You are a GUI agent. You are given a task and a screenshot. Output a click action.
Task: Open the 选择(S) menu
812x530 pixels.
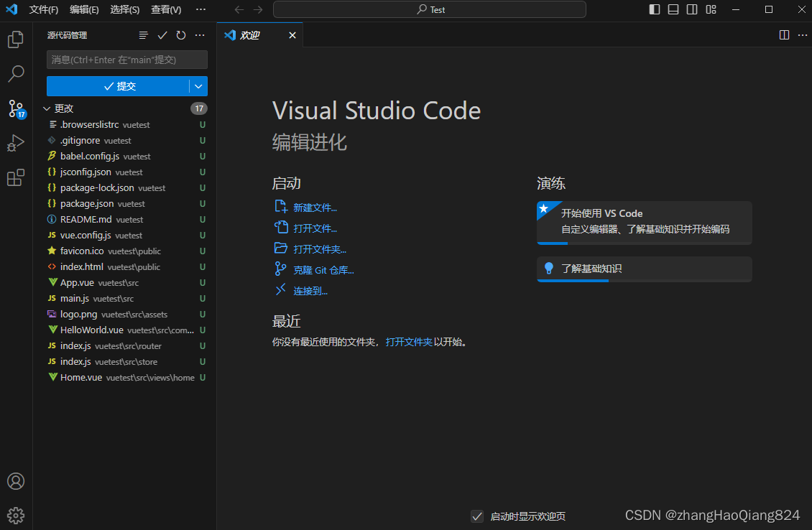tap(125, 10)
